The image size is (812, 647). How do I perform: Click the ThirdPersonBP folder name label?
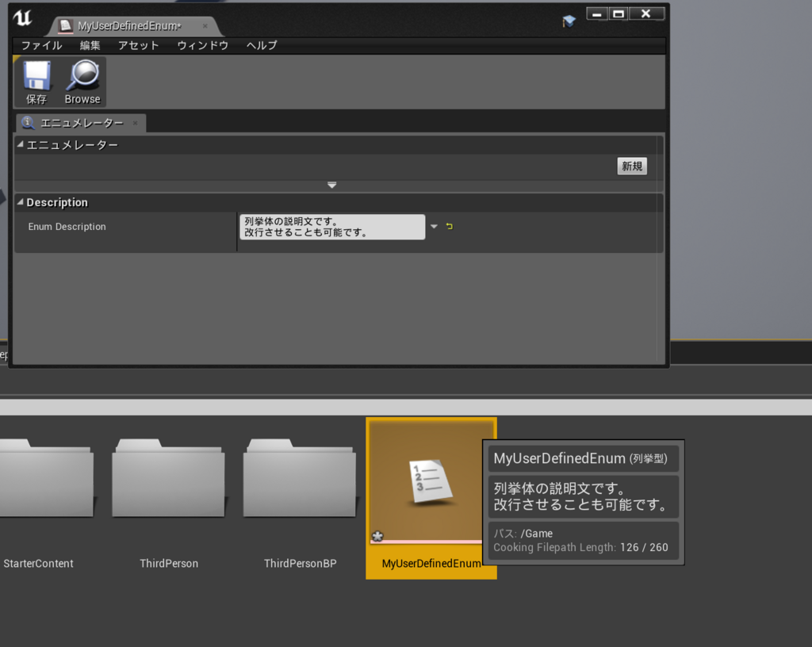click(300, 564)
